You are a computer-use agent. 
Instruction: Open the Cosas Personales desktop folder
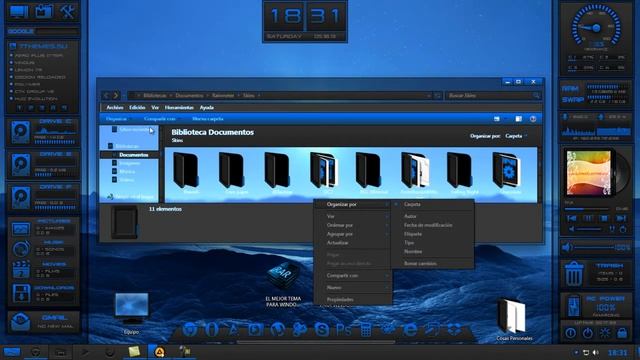(x=513, y=318)
